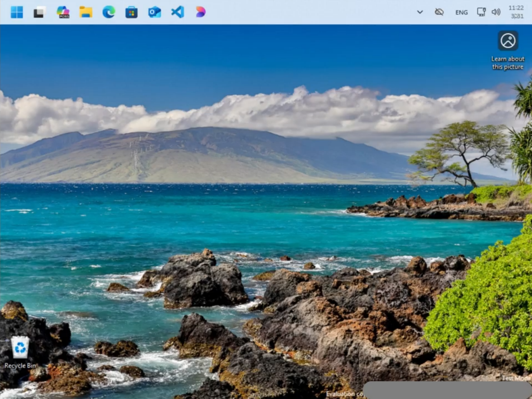Launch Outlook from the taskbar

154,12
